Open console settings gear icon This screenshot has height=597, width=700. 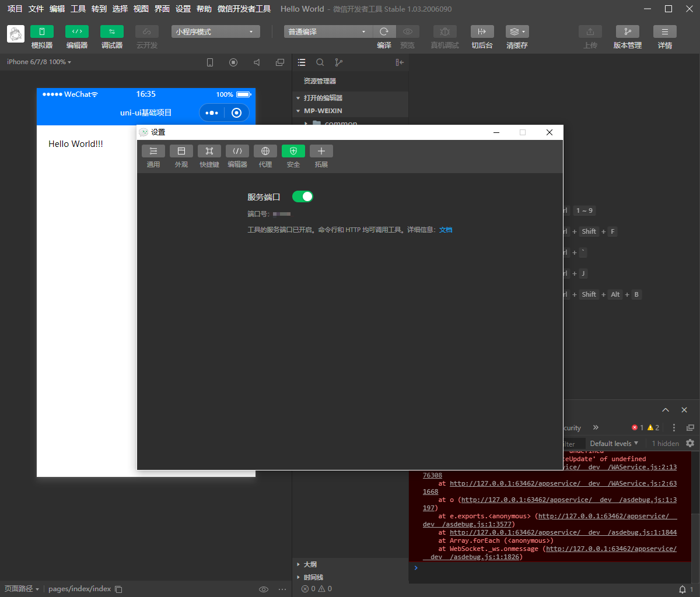(690, 443)
